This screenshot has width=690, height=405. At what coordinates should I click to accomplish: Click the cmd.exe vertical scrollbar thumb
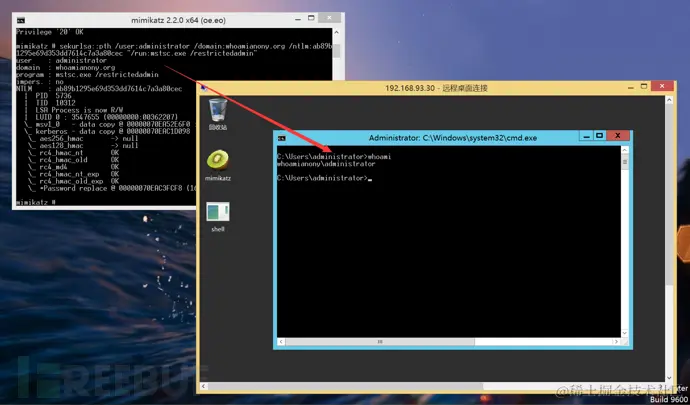(x=625, y=162)
